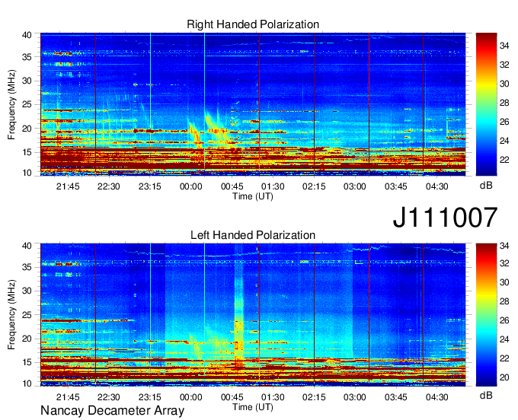Screen dimensions: 518x420
Task: Click "Time (UT)" label under Left Handed plot
Action: point(253,407)
